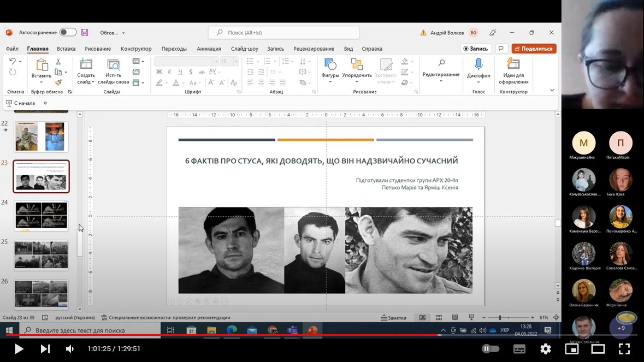Toggle Notes (Заметки) pane in status bar
The image size is (644, 362).
[x=393, y=317]
